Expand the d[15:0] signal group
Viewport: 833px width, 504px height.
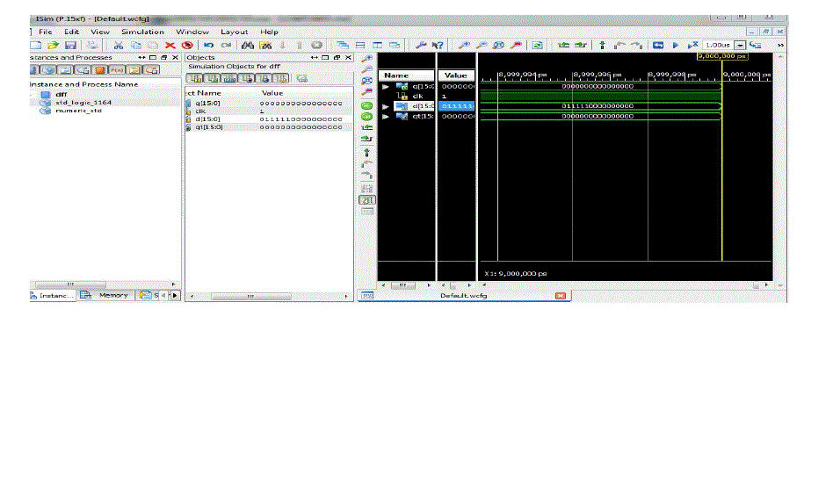click(383, 106)
